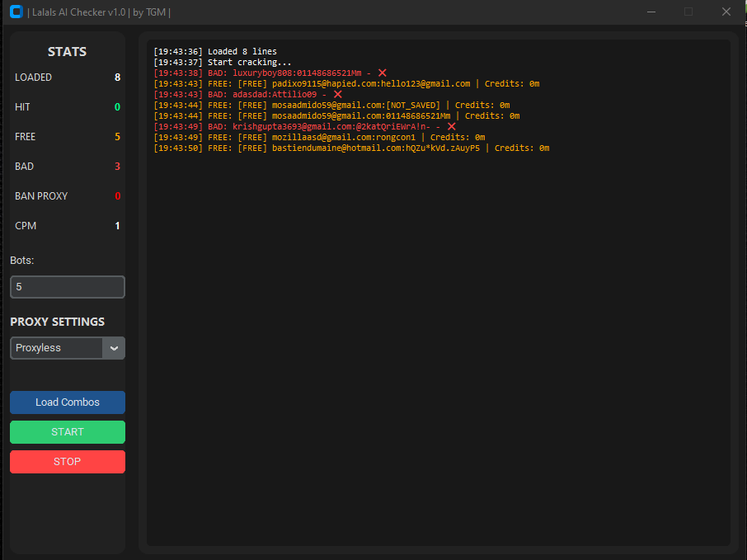This screenshot has height=560, width=747.
Task: Start the checker with the green START button
Action: click(68, 432)
